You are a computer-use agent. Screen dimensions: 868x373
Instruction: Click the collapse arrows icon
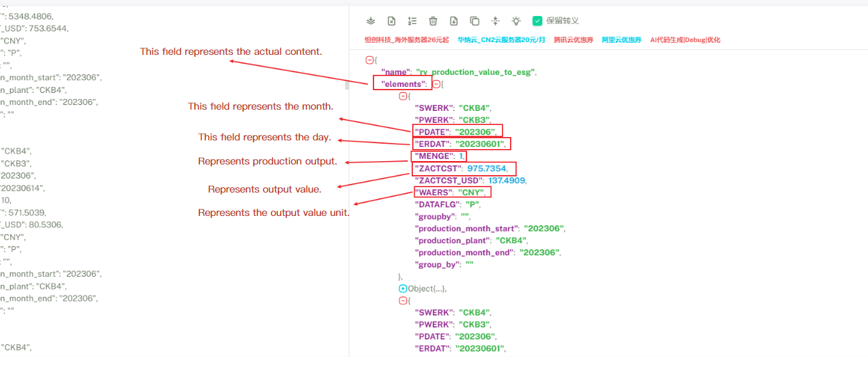coord(495,21)
